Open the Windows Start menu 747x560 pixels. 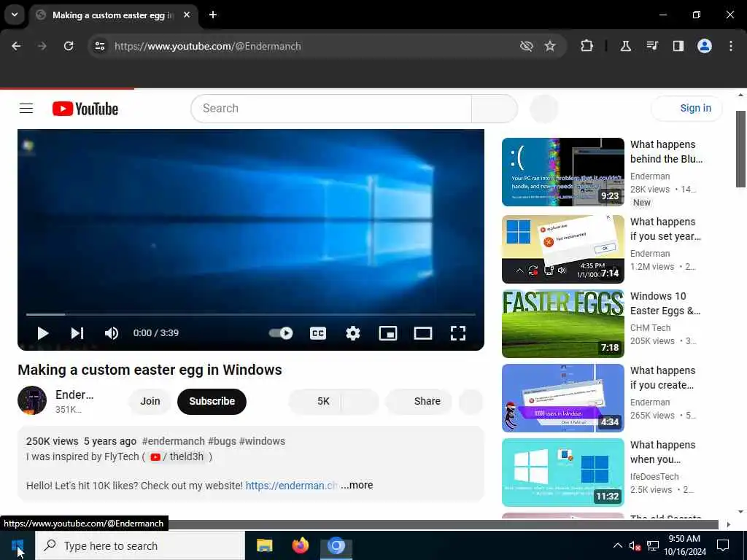coord(18,545)
